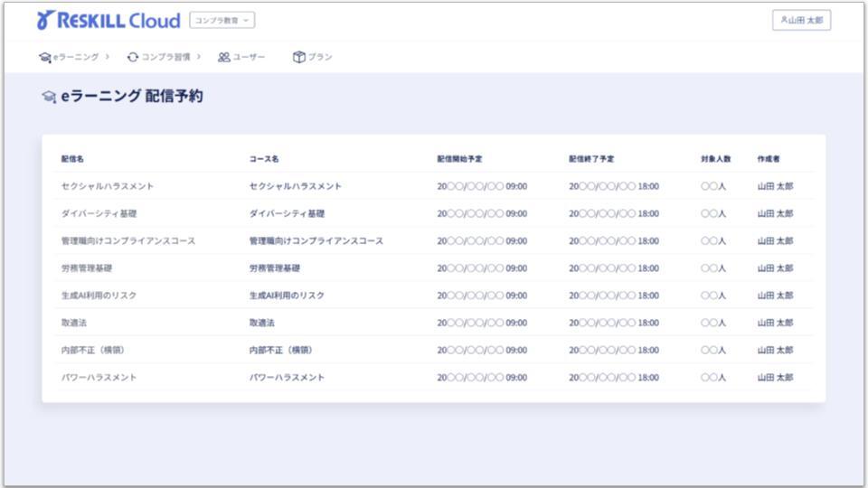This screenshot has height=488, width=868.
Task: Click the ○○人 count in 労務管理基礎 row
Action: click(713, 268)
